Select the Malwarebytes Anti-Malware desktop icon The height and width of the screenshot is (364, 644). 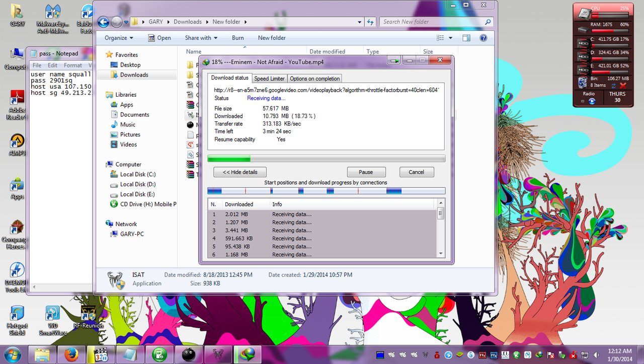[x=52, y=19]
